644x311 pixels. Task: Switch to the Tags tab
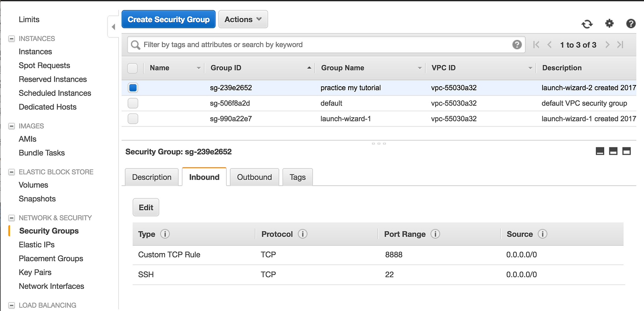pos(297,177)
